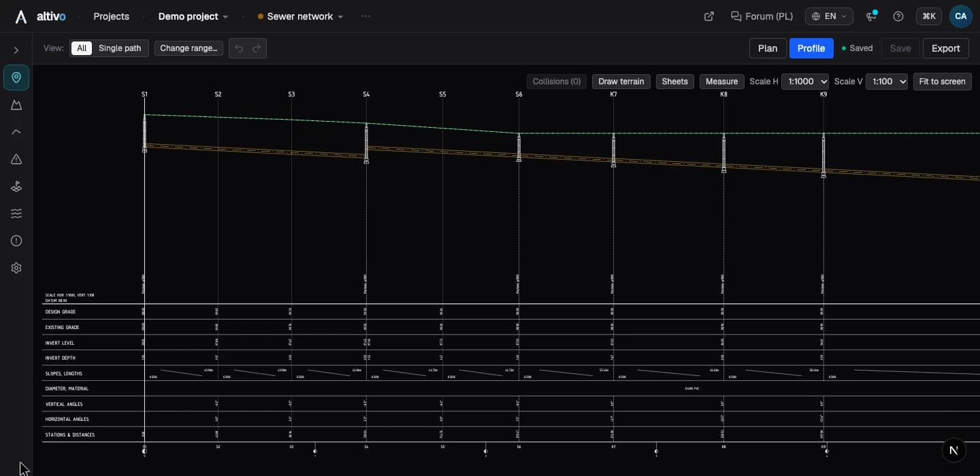980x476 pixels.
Task: Select the terrain mountain sidebar icon
Action: [16, 105]
